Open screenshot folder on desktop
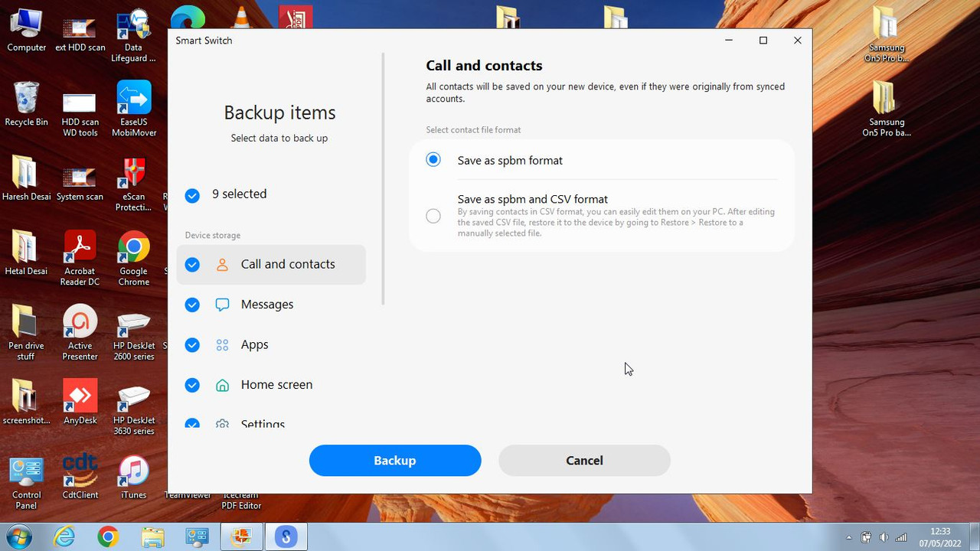Screen dimensions: 980x551 click(x=27, y=402)
